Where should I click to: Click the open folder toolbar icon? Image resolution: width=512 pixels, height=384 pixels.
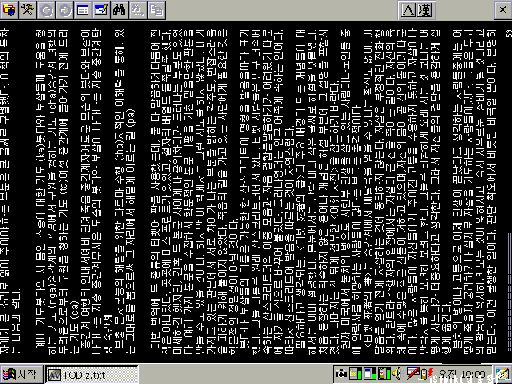coord(9,10)
